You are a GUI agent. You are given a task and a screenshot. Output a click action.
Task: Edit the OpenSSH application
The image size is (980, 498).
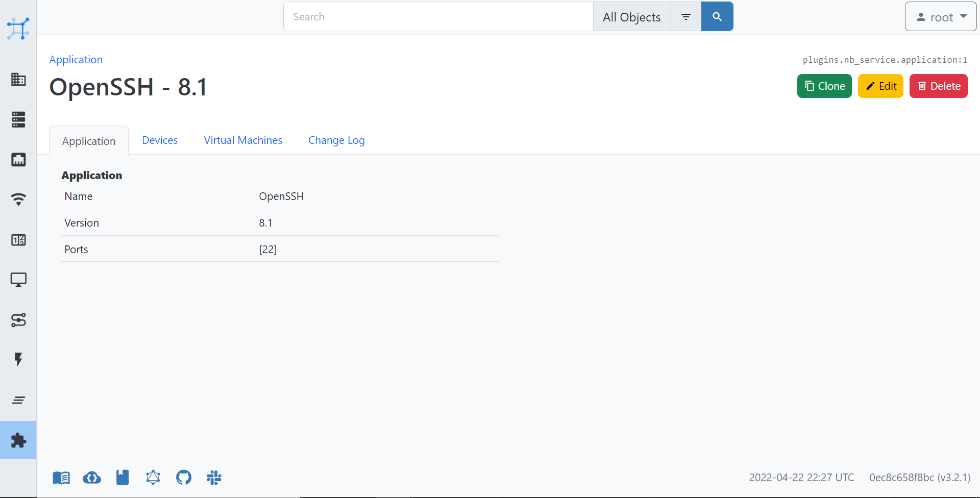[x=880, y=86]
